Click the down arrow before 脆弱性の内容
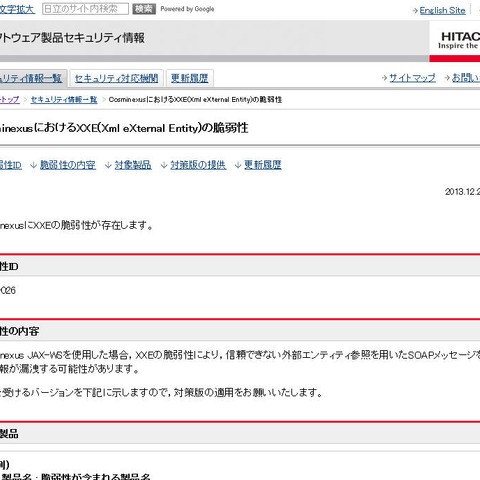Image resolution: width=480 pixels, height=480 pixels. pos(33,165)
